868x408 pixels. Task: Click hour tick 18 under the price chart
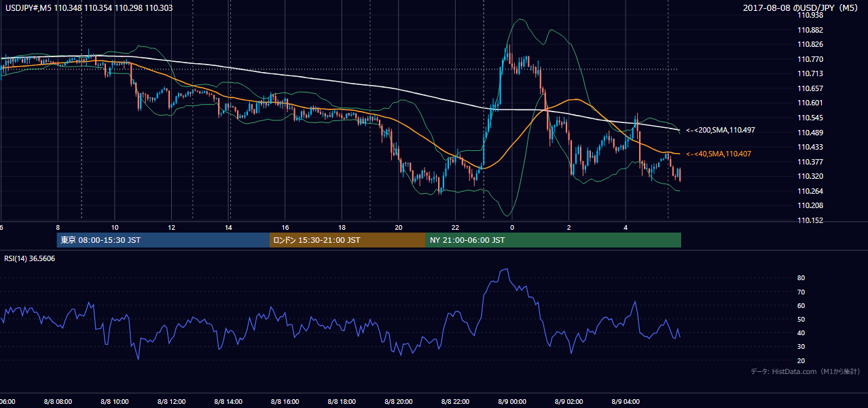pos(342,228)
